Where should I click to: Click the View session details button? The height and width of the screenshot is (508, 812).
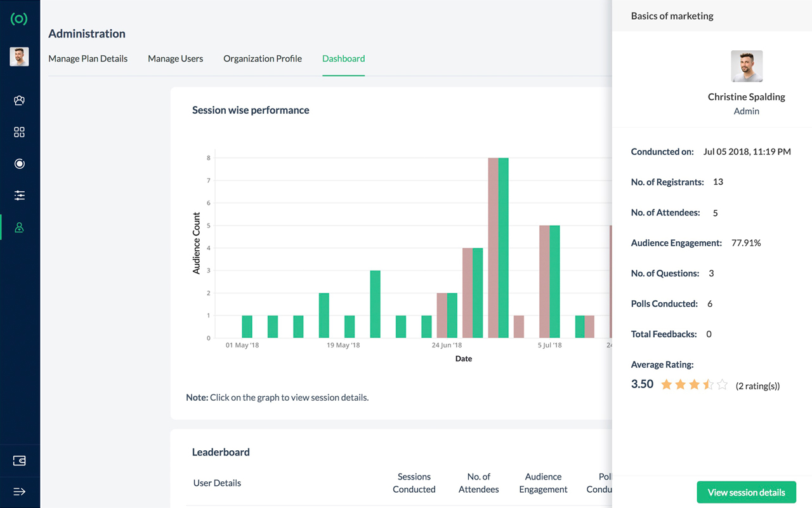pos(746,492)
